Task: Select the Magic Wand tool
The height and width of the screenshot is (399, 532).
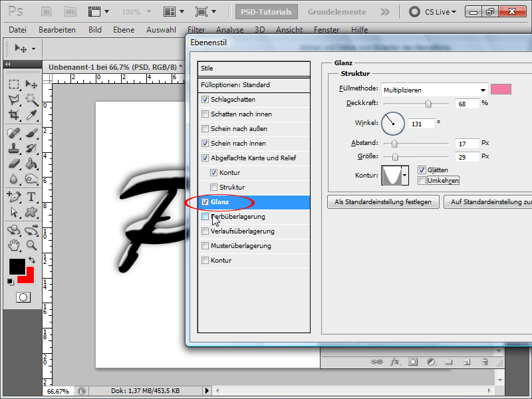Action: tap(31, 99)
